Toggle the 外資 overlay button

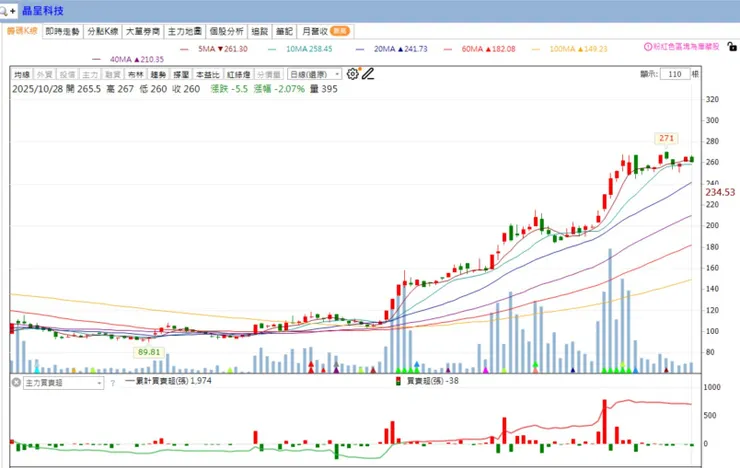coord(44,75)
